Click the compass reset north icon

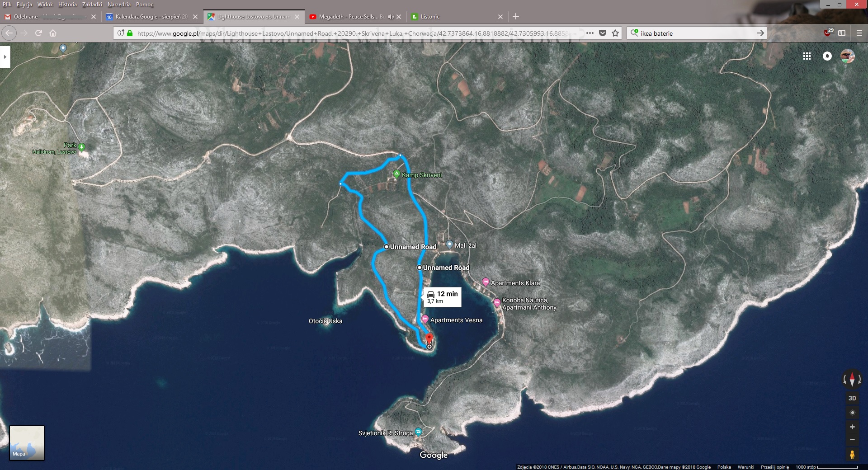point(852,379)
